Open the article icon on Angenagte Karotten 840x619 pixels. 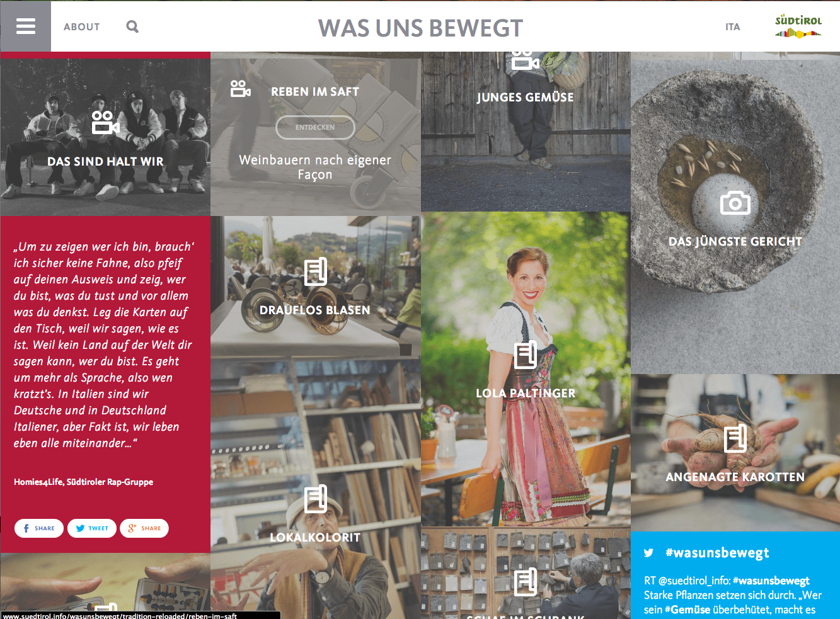coord(735,439)
